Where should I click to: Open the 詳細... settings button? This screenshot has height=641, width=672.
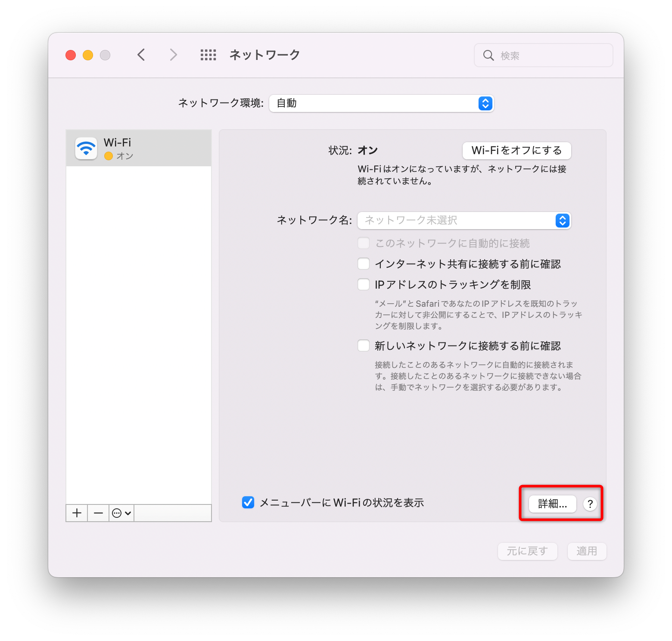(552, 504)
